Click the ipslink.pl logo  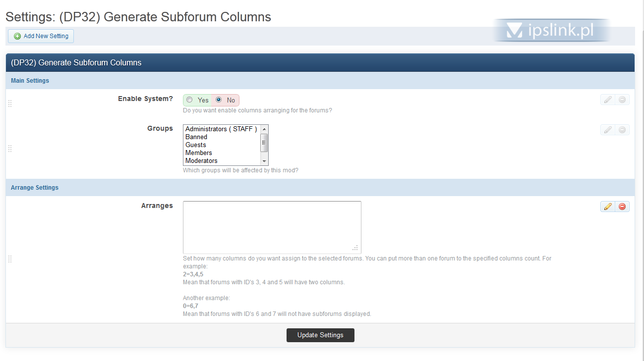551,31
